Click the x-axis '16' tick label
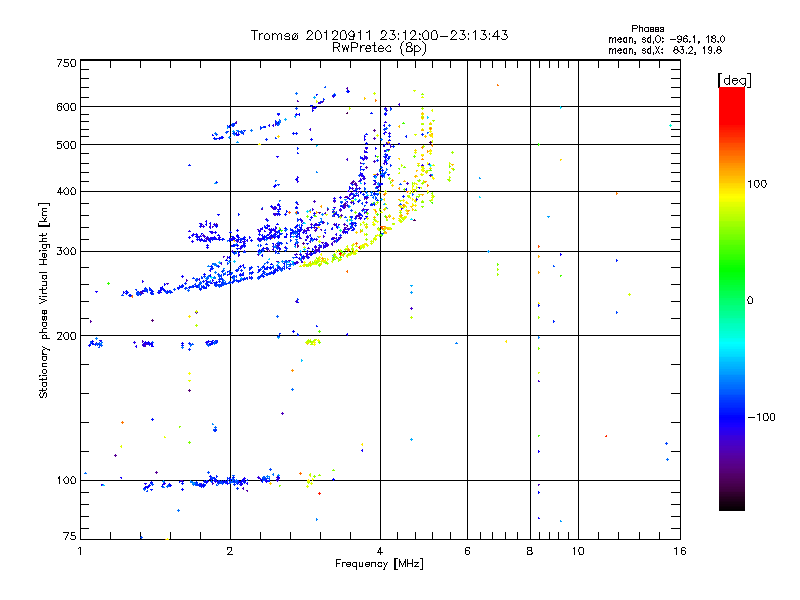The width and height of the screenshot is (800, 600). tap(680, 551)
